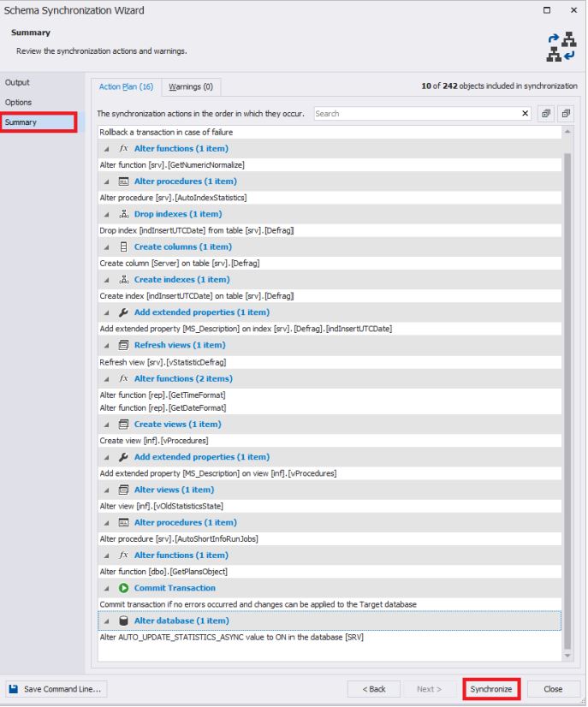Clear the search box with the X icon

click(525, 114)
